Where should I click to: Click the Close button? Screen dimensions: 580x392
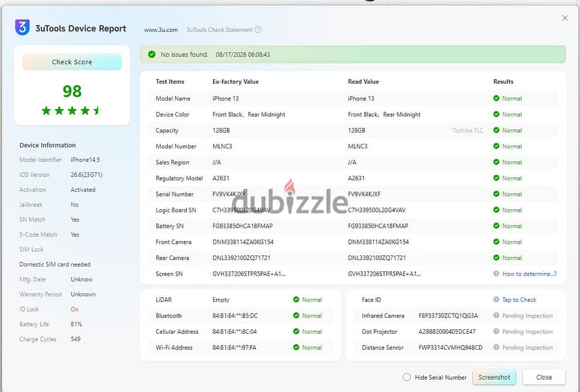point(543,377)
